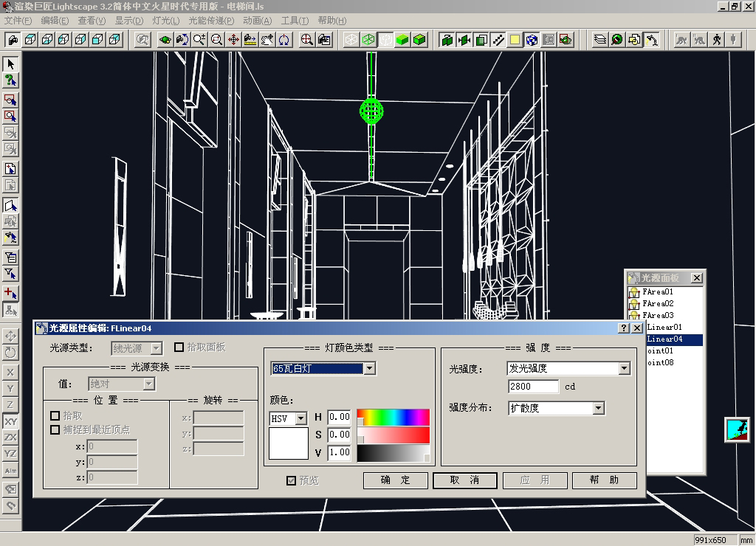Toggle the 捕捉到最近顶点 checkbox
756x546 pixels.
[x=55, y=429]
